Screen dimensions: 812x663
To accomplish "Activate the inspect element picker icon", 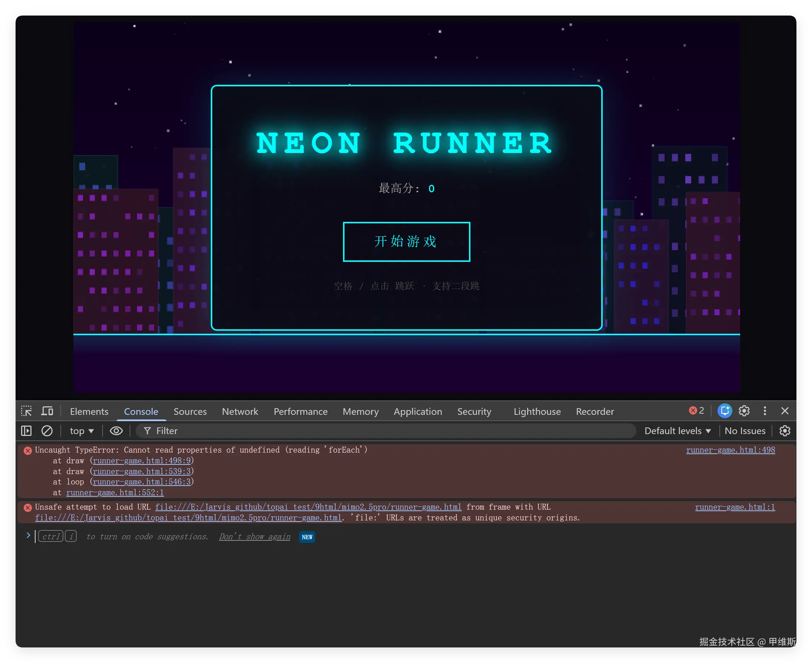I will [26, 411].
